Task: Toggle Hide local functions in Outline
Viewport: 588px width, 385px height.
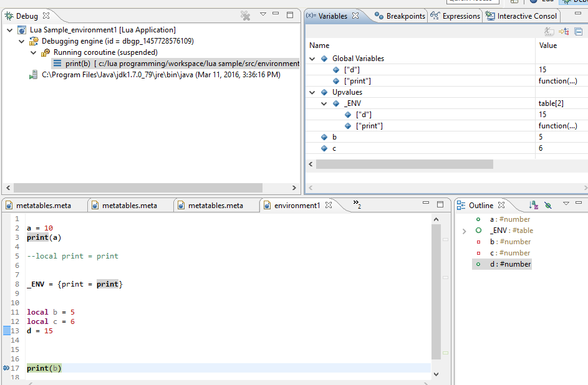Action: (548, 205)
